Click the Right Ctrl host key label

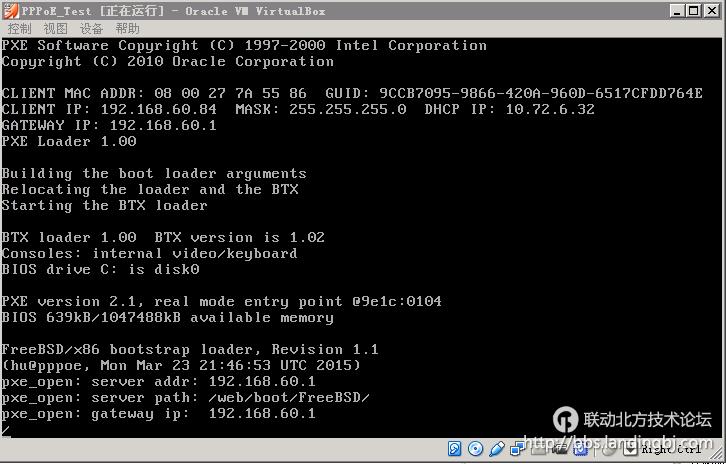point(671,449)
